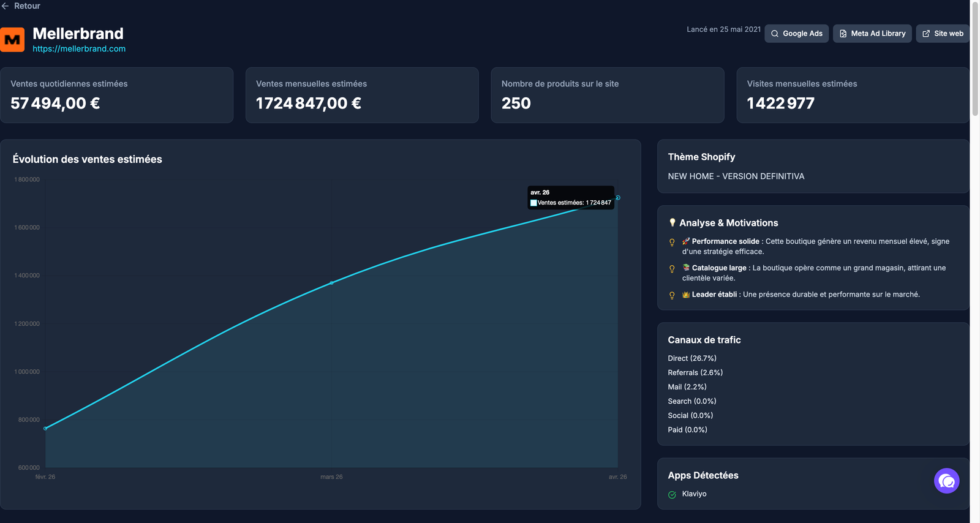The height and width of the screenshot is (523, 980).
Task: Open Meta Ad Library button
Action: pos(872,34)
